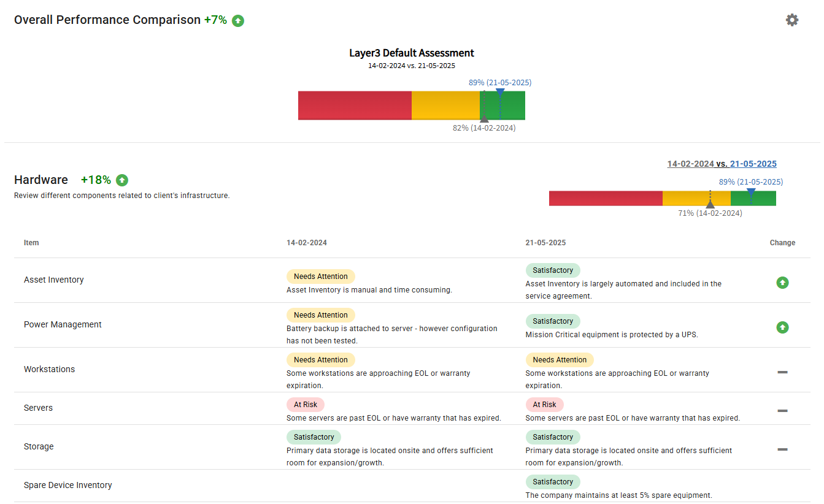The height and width of the screenshot is (504, 824).
Task: Click the Storage no-change dash icon
Action: (782, 449)
